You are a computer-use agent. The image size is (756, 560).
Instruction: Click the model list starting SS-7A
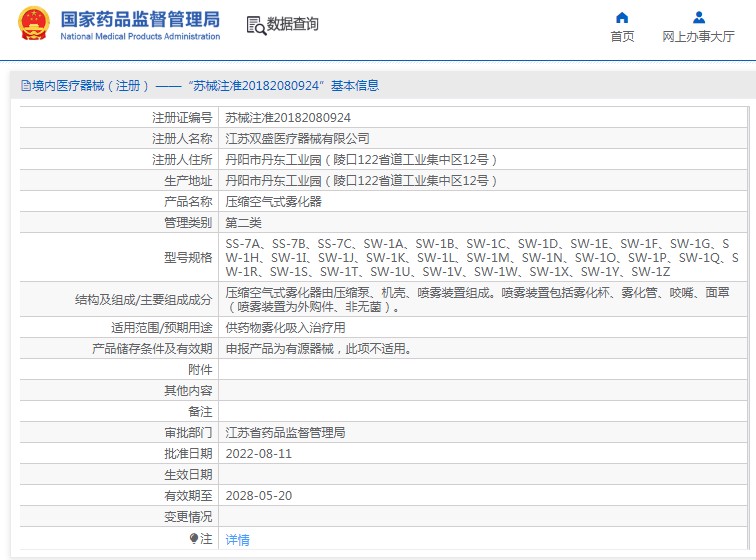[x=482, y=258]
